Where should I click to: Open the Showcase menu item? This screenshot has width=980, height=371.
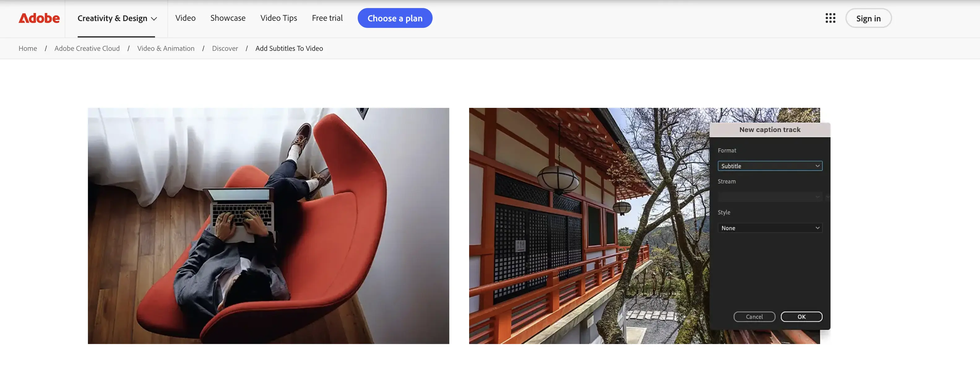[x=227, y=18]
